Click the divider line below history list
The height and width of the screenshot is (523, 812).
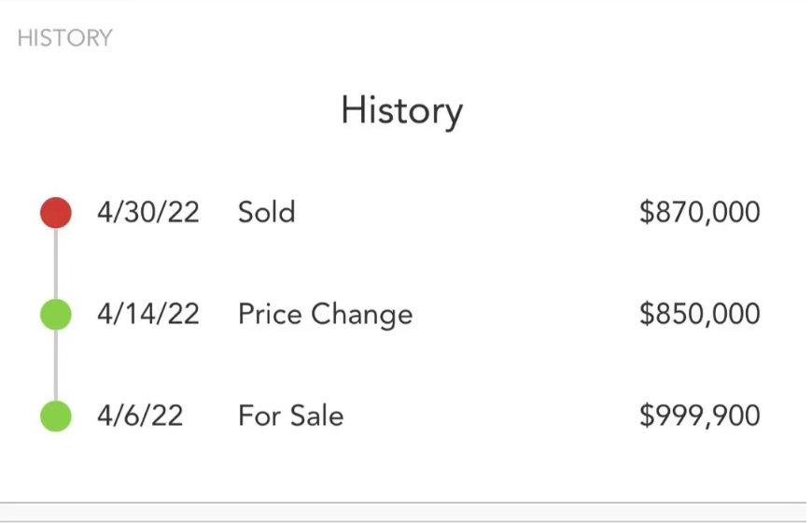click(403, 502)
